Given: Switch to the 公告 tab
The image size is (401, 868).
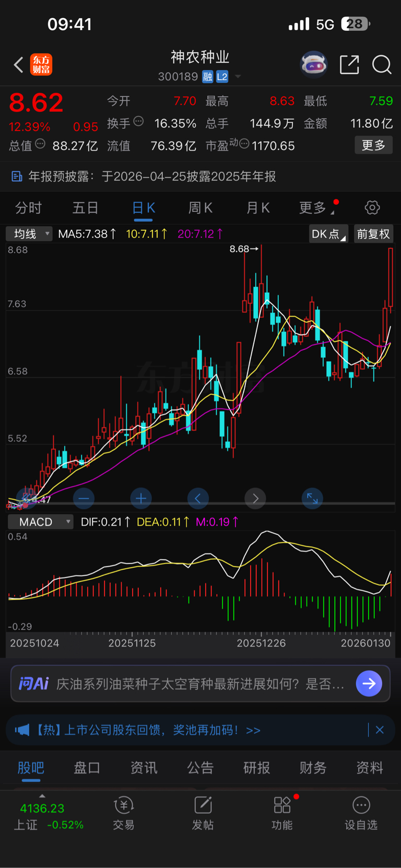Looking at the screenshot, I should (200, 768).
